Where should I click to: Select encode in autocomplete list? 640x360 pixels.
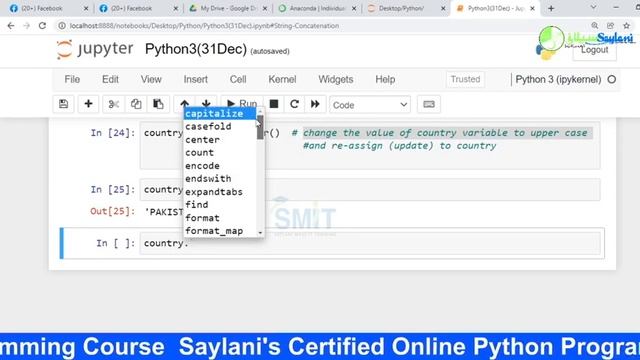(x=220, y=166)
